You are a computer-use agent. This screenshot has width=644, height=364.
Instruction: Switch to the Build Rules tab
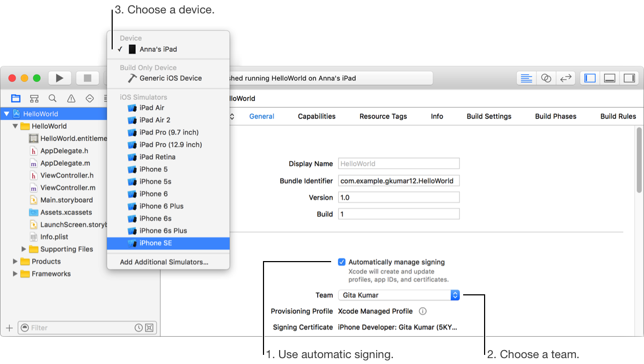pyautogui.click(x=618, y=116)
